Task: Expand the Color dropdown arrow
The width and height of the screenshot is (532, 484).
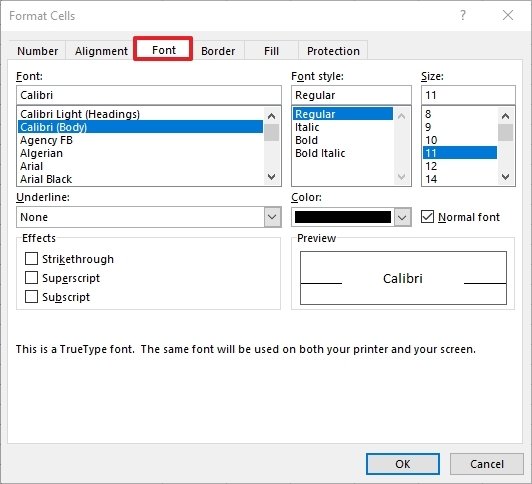Action: point(402,217)
